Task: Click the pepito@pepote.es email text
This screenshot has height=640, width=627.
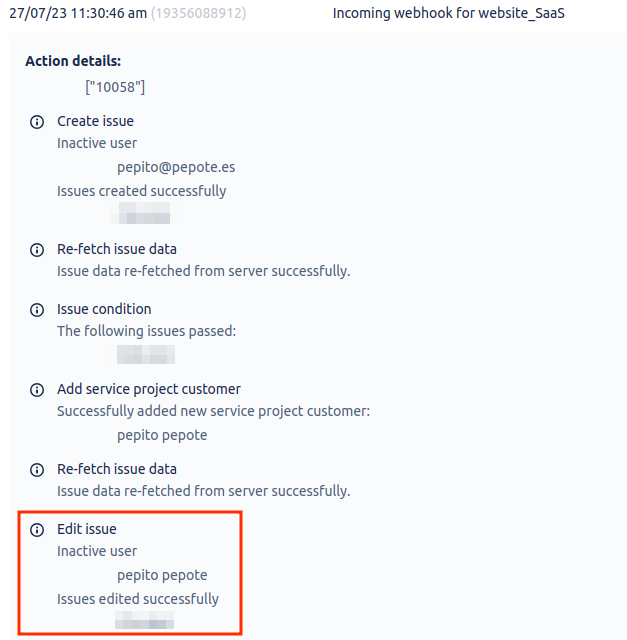Action: [176, 167]
